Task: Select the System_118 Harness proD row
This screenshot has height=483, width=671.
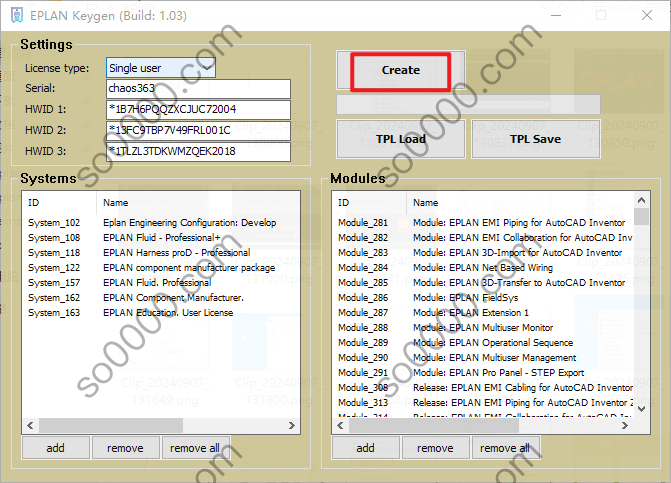Action: 161,253
